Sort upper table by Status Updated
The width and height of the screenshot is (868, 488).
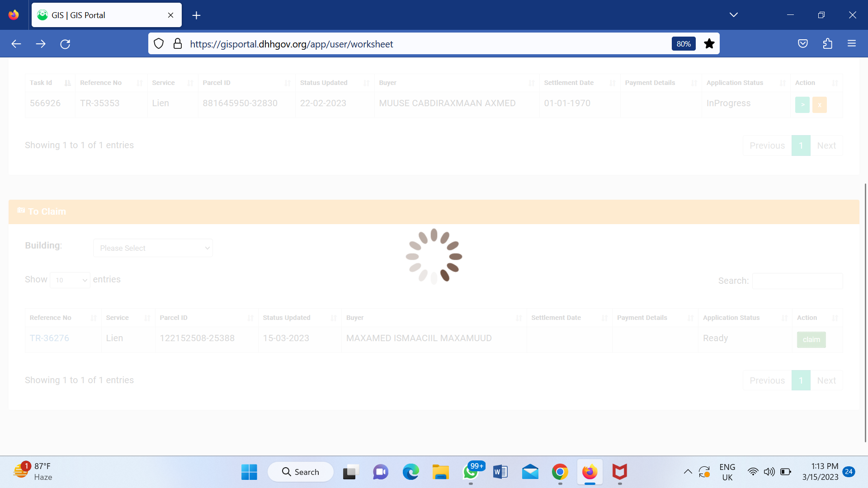pyautogui.click(x=335, y=83)
